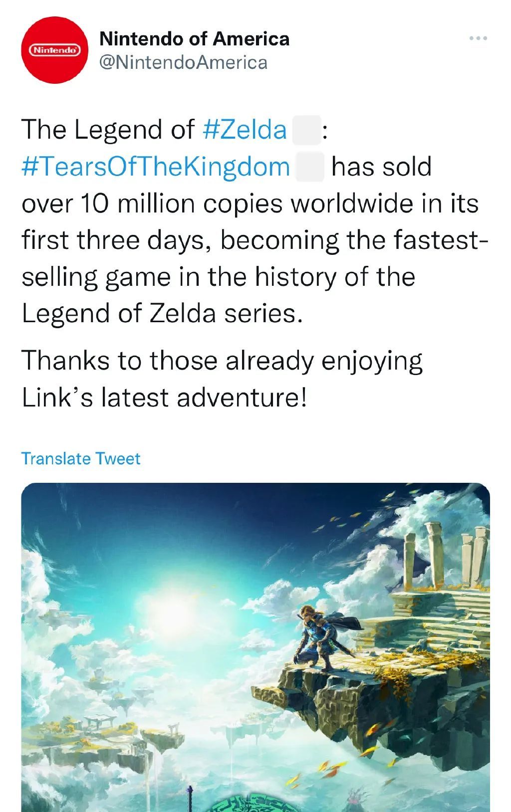This screenshot has width=511, height=812.
Task: Click the "Thanks to those already enjoying" line
Action: (x=222, y=360)
